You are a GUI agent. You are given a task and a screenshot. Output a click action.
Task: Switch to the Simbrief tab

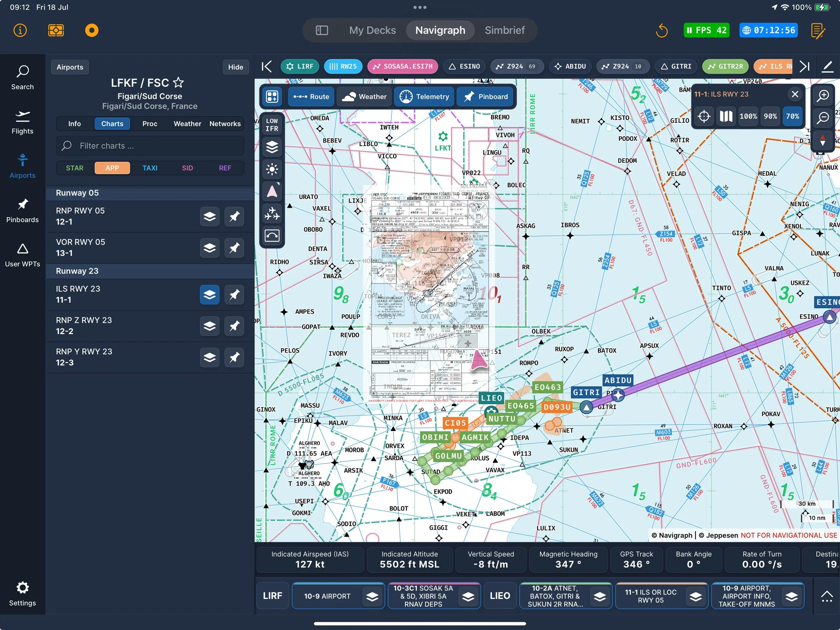click(x=504, y=30)
